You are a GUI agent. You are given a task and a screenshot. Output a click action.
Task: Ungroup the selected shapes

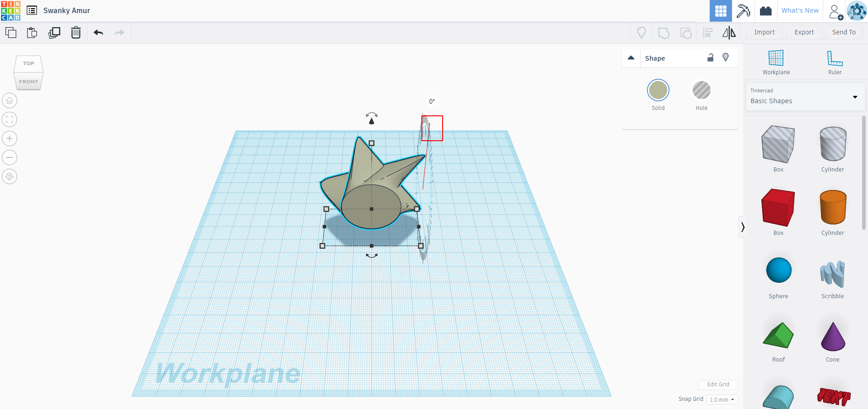click(x=686, y=33)
